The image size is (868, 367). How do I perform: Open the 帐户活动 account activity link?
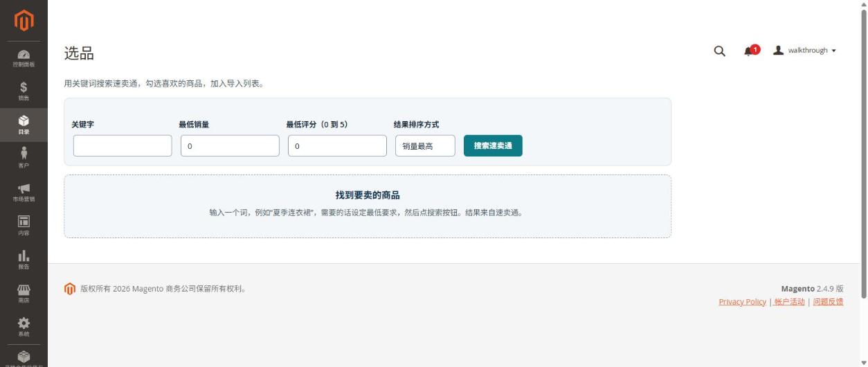click(789, 302)
